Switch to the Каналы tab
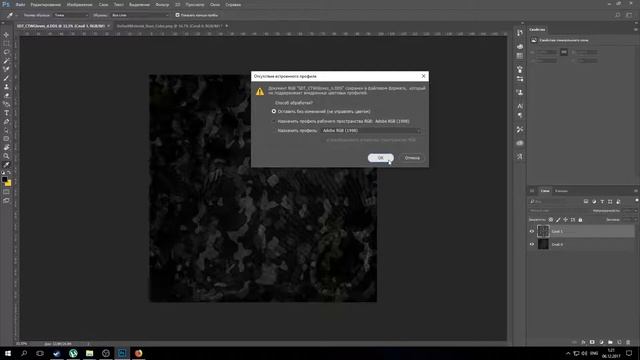 point(561,191)
